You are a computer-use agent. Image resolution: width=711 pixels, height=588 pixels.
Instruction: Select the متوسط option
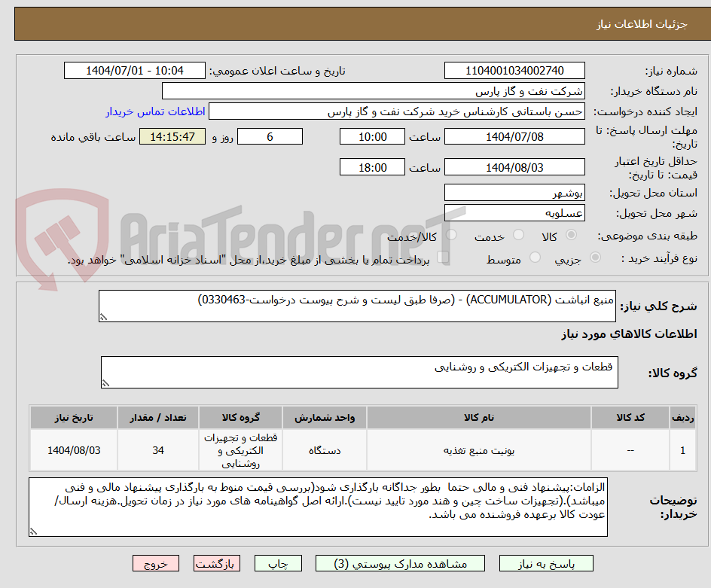coord(535,257)
